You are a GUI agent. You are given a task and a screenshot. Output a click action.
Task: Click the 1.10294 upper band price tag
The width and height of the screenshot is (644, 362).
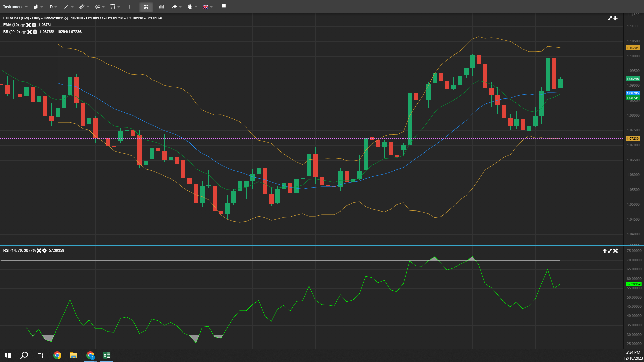633,48
